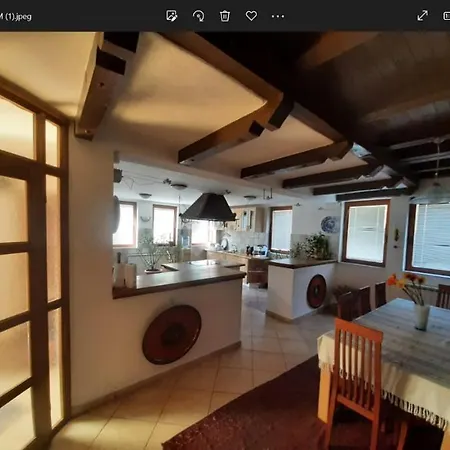Open the See more ellipsis menu
450x450 pixels.
tap(278, 16)
